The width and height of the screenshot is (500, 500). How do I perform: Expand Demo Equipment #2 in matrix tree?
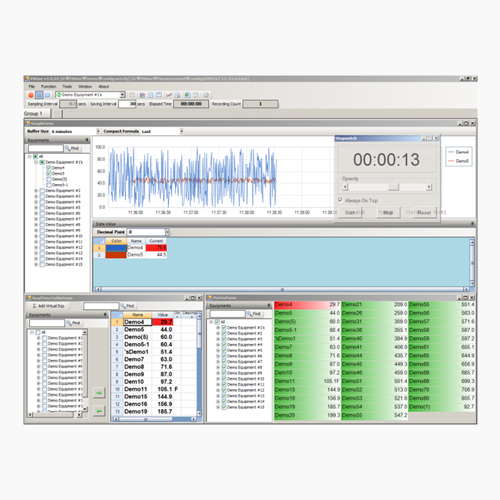(x=218, y=333)
